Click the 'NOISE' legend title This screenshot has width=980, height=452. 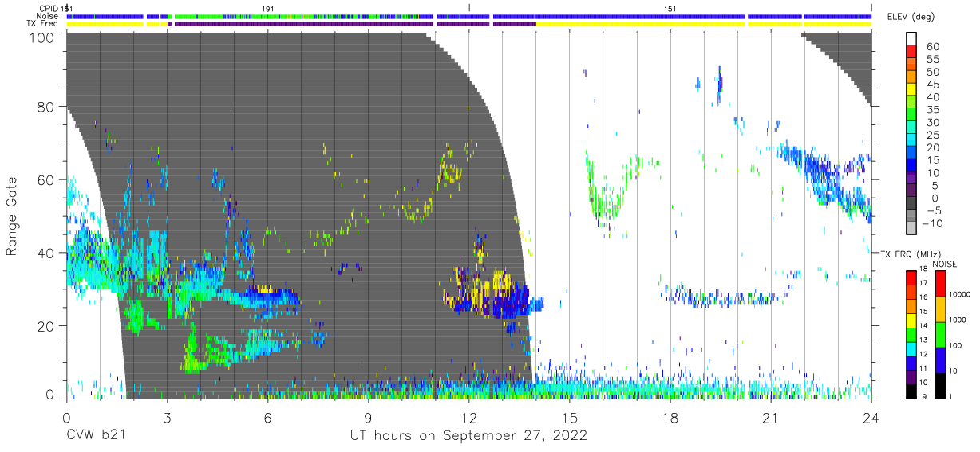pyautogui.click(x=946, y=264)
